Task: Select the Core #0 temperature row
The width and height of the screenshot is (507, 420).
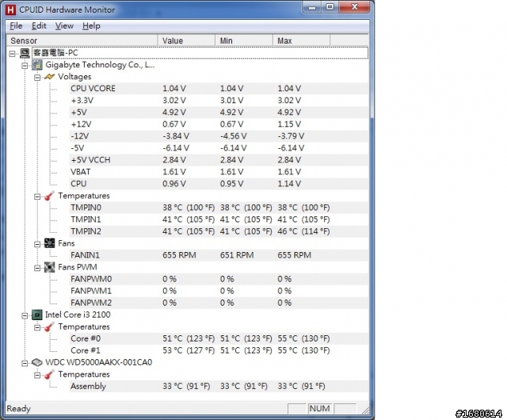Action: click(219, 339)
